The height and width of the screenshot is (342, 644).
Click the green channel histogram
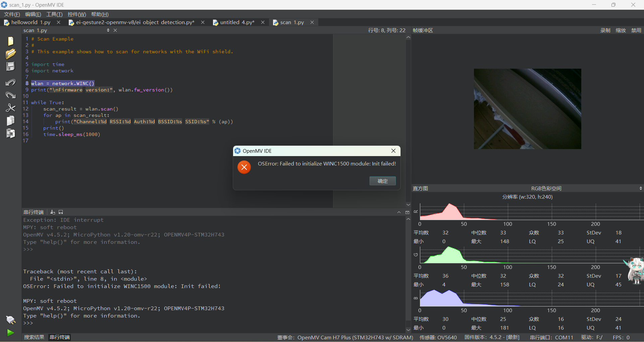(531, 255)
